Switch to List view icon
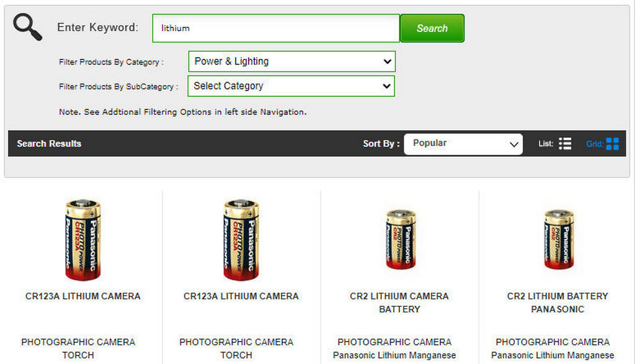Viewport: 635px width, 364px height. click(565, 144)
